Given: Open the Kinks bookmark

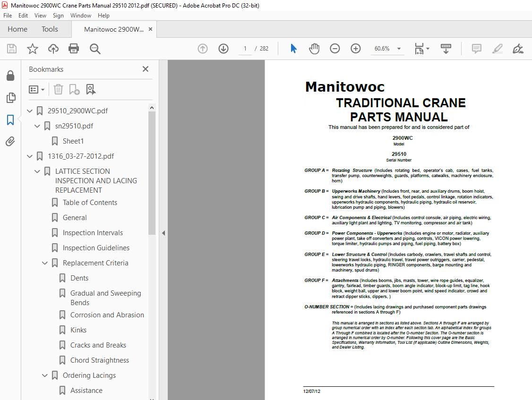Looking at the screenshot, I should [x=78, y=330].
